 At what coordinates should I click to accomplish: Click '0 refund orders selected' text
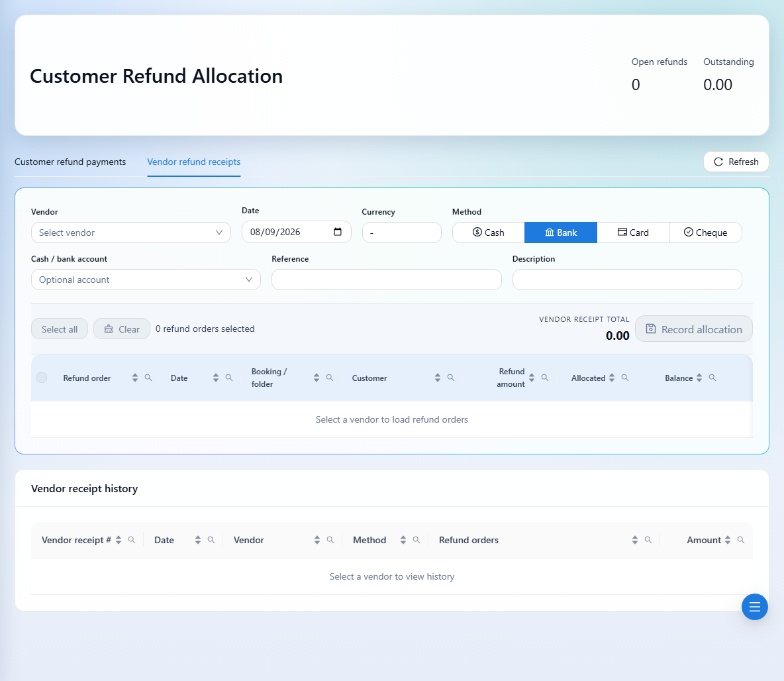205,329
